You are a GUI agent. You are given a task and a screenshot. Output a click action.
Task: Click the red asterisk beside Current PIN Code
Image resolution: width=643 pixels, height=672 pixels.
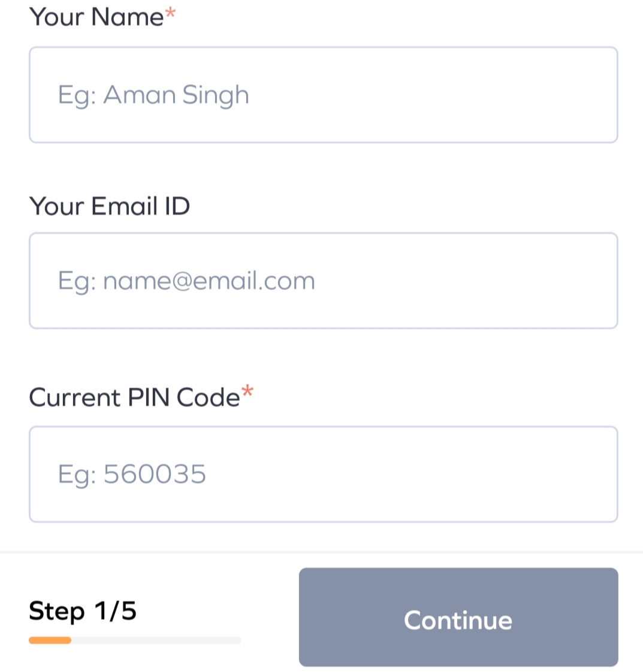point(247,393)
